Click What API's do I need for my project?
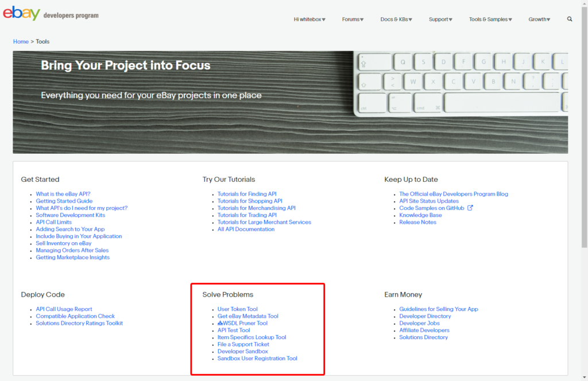The image size is (588, 381). [82, 208]
